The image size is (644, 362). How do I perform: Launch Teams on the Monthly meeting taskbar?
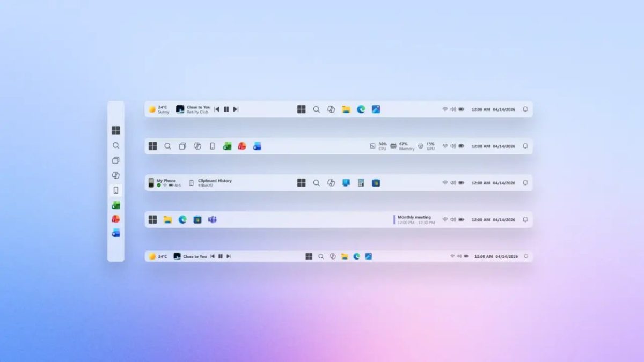click(x=213, y=219)
